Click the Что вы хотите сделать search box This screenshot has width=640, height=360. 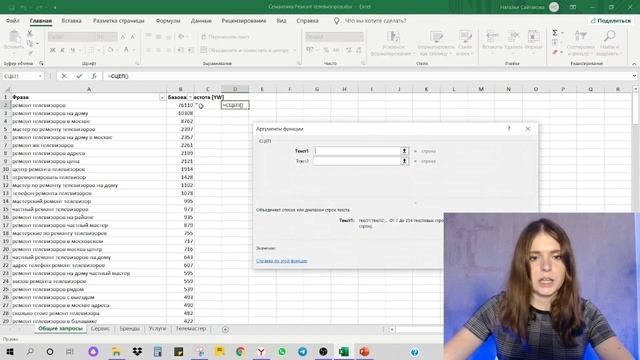click(x=376, y=21)
